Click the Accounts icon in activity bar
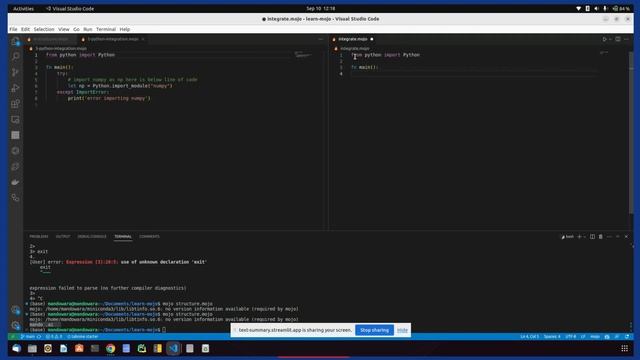 pyautogui.click(x=16, y=310)
